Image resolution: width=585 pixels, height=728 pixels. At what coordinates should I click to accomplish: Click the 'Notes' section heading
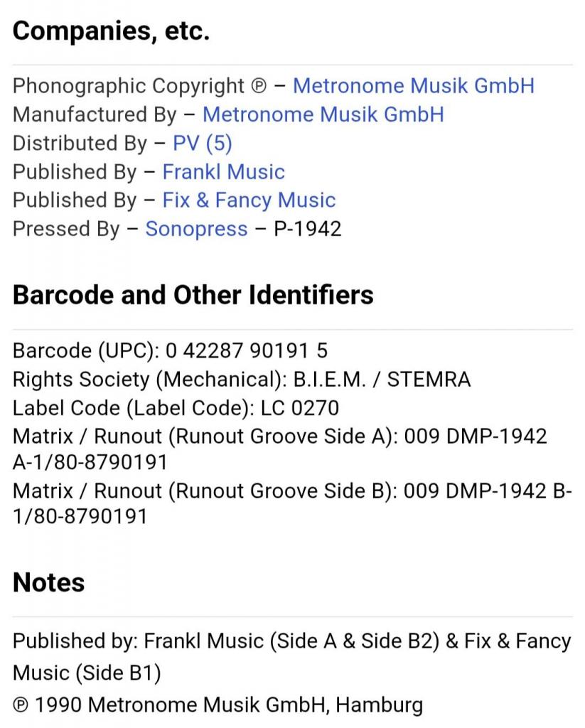click(48, 582)
